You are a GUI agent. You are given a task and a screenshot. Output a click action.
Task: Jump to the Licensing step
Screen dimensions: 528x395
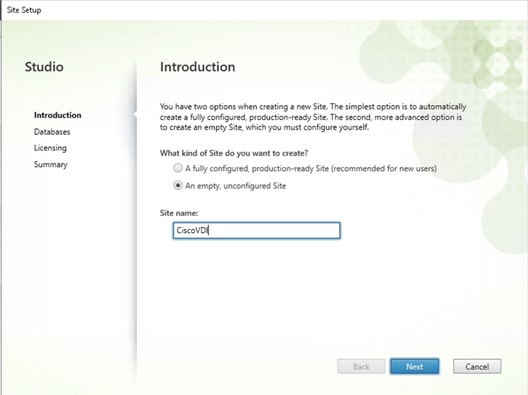click(x=50, y=148)
